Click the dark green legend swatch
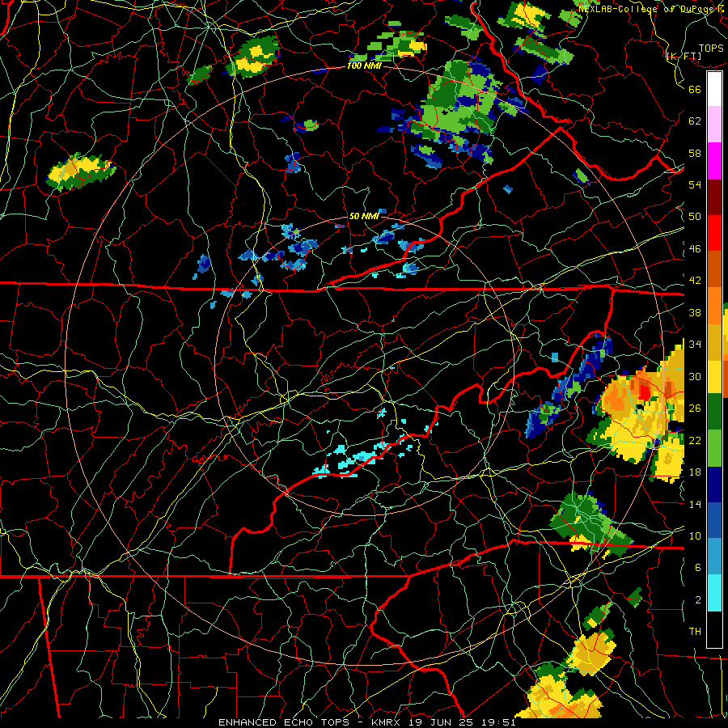 tap(714, 412)
